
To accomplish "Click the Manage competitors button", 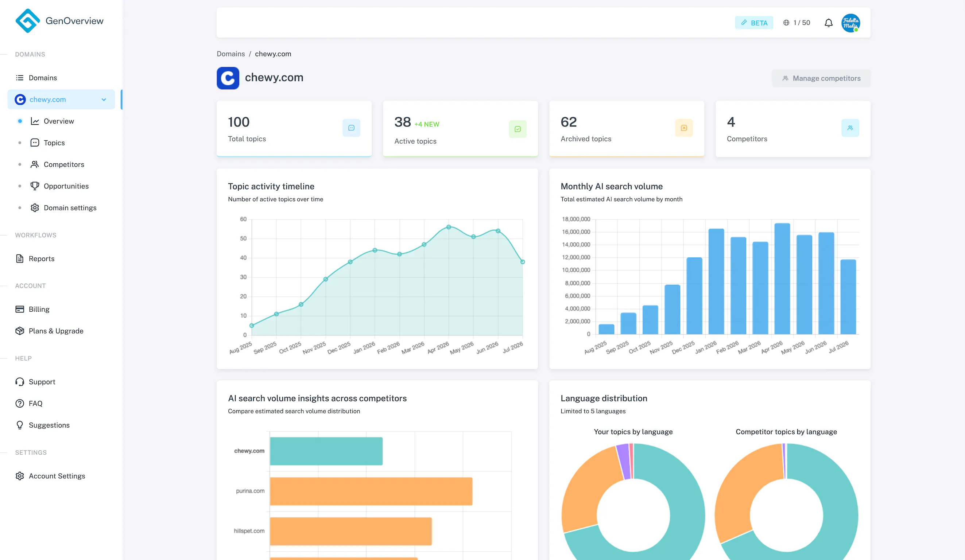I will pos(821,78).
